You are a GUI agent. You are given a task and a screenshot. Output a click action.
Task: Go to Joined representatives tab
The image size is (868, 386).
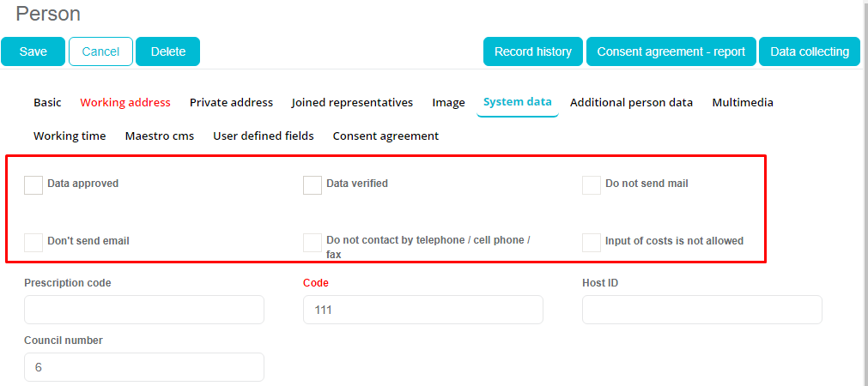point(352,102)
